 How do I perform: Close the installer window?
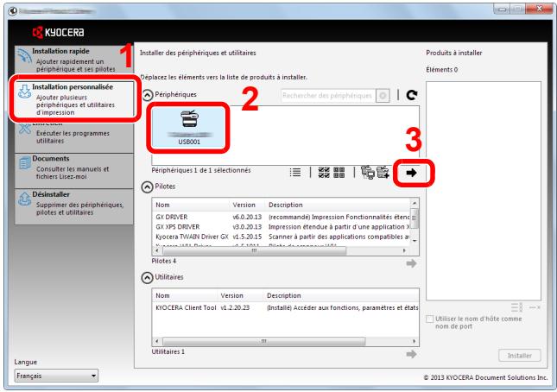pyautogui.click(x=539, y=9)
